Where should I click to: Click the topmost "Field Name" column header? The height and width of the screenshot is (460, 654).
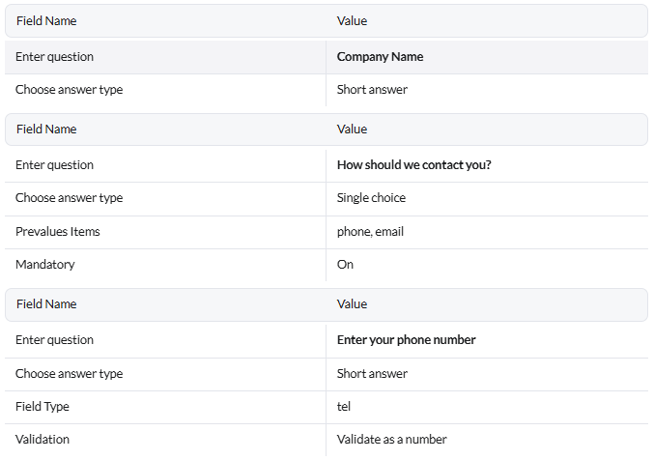(x=46, y=21)
